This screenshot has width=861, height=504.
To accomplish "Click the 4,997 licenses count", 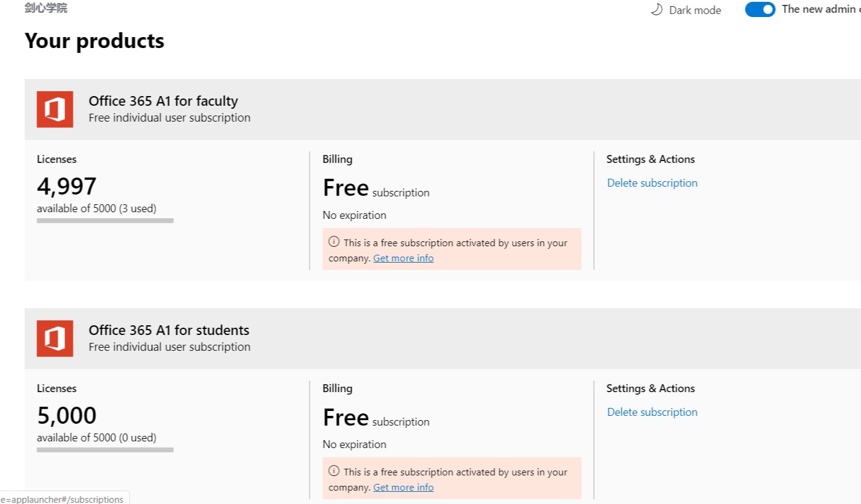I will 67,187.
